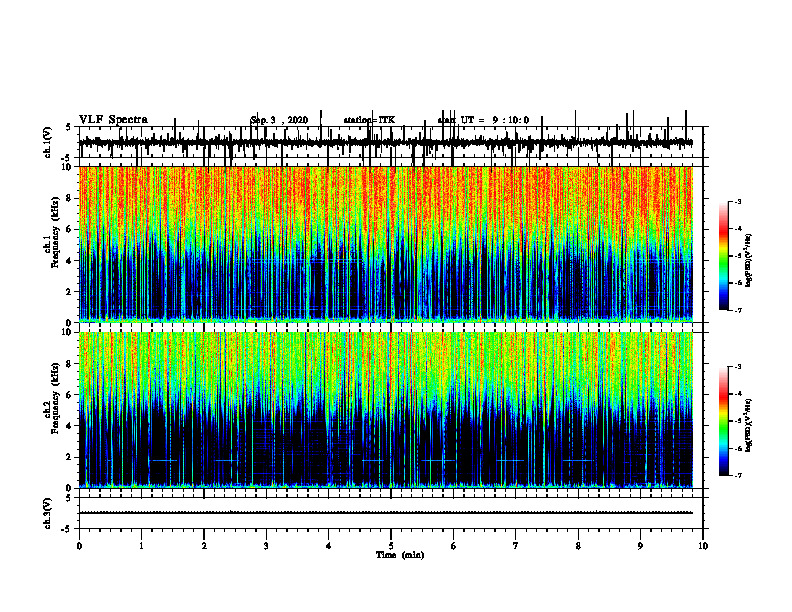Click the "-3" tick on ch.1 color bar

pos(738,202)
